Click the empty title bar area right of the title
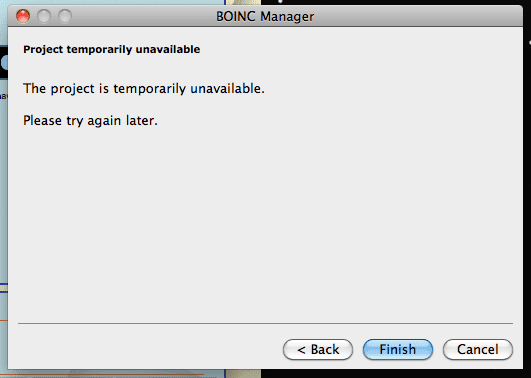The width and height of the screenshot is (531, 378). (x=417, y=16)
